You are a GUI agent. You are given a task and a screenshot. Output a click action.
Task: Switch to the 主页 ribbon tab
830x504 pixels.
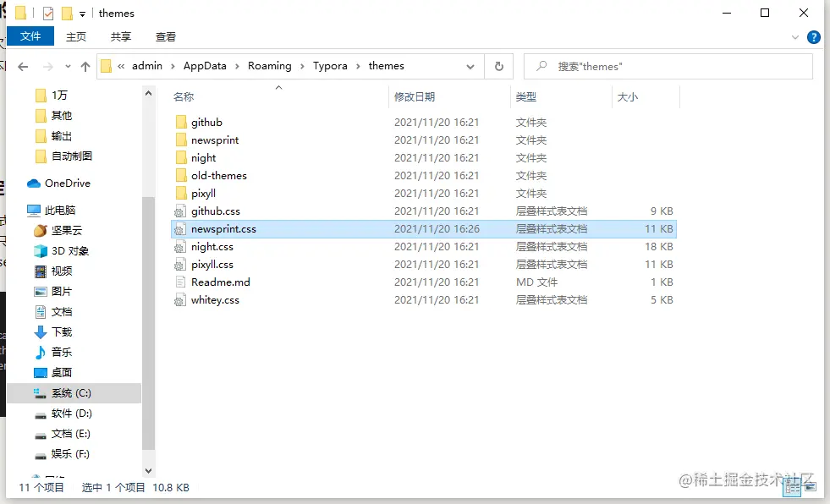point(75,37)
